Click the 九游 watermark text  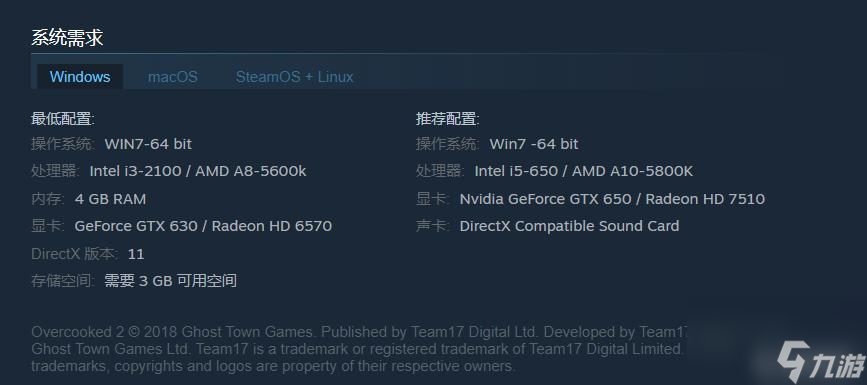[x=838, y=365]
